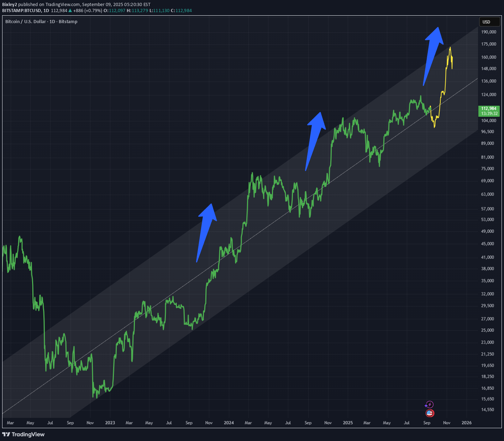Click the 16,850 price axis label
504x441 pixels.
[488, 388]
